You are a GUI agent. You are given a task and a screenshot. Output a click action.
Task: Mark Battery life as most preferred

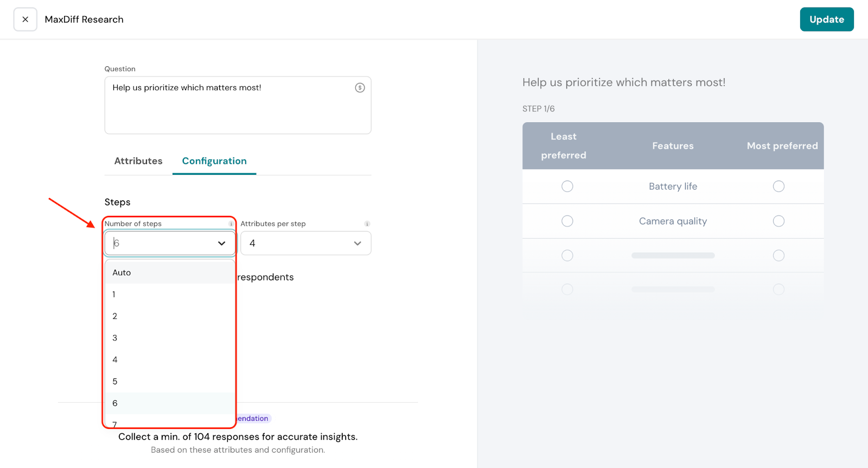tap(778, 186)
